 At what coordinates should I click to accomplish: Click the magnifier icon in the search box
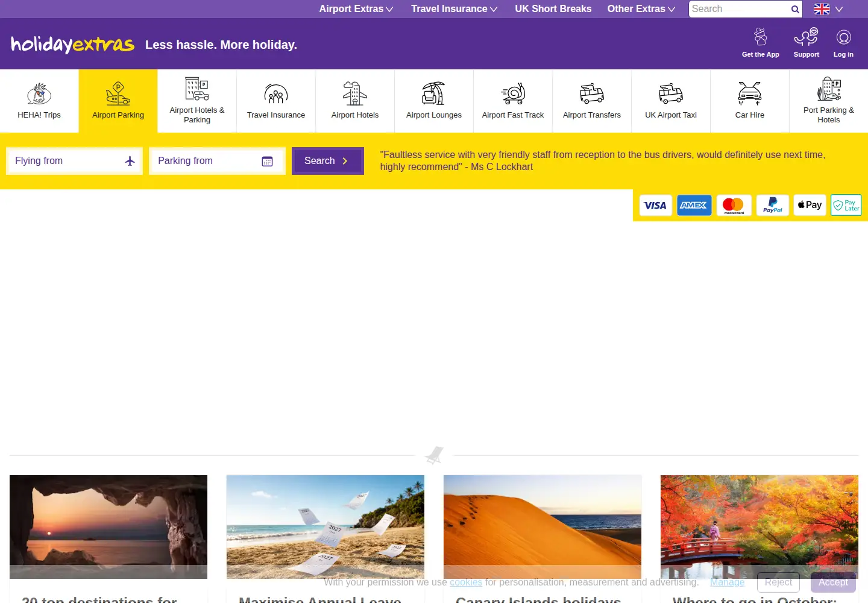click(x=795, y=9)
